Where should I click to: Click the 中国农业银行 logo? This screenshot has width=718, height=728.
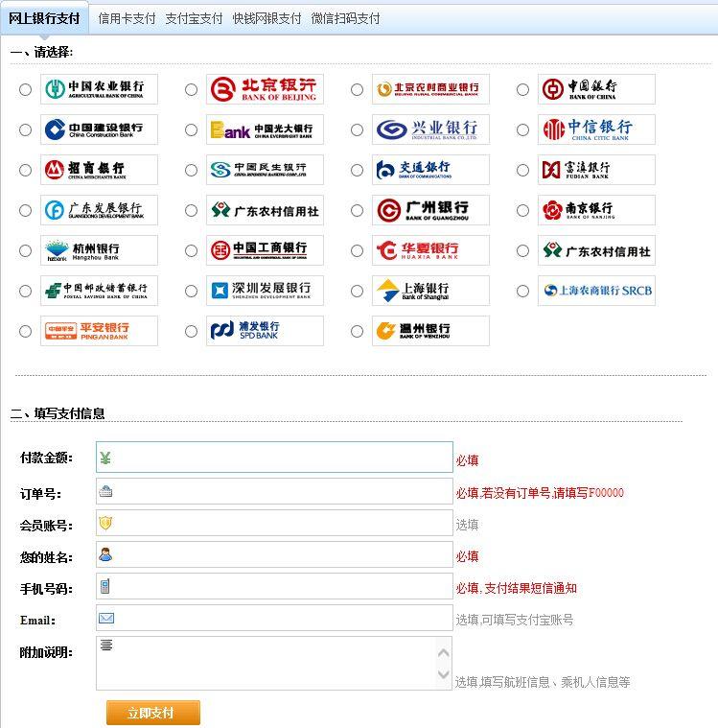click(99, 89)
